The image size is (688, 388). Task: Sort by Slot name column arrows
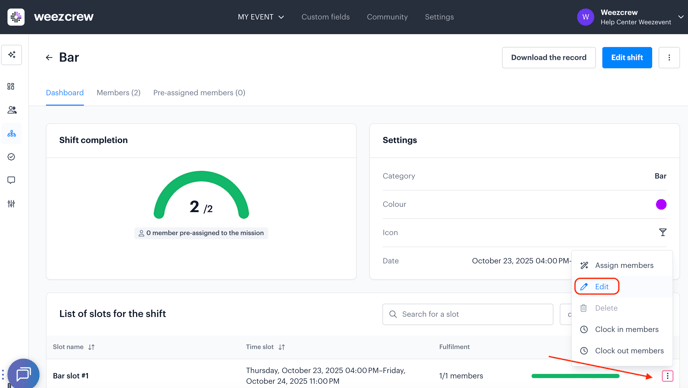91,347
